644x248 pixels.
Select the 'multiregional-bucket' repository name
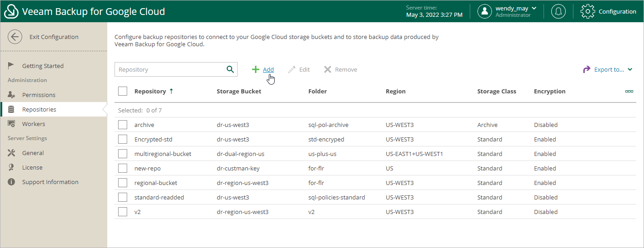click(163, 154)
